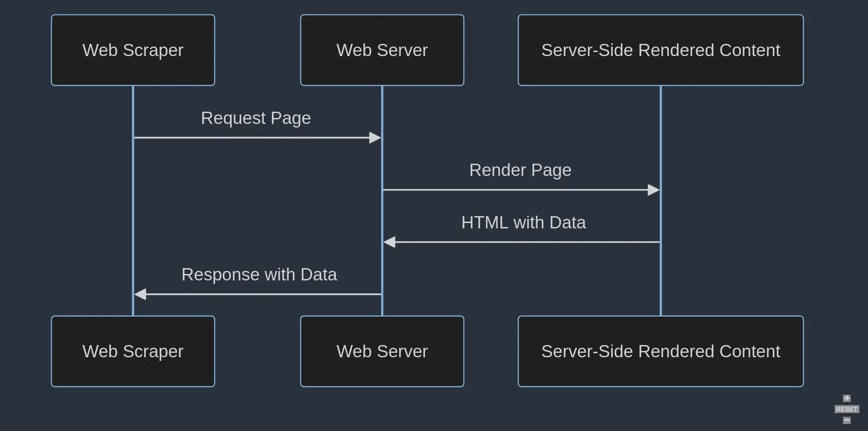
Task: Click the Response with Data arrow
Action: [x=258, y=294]
